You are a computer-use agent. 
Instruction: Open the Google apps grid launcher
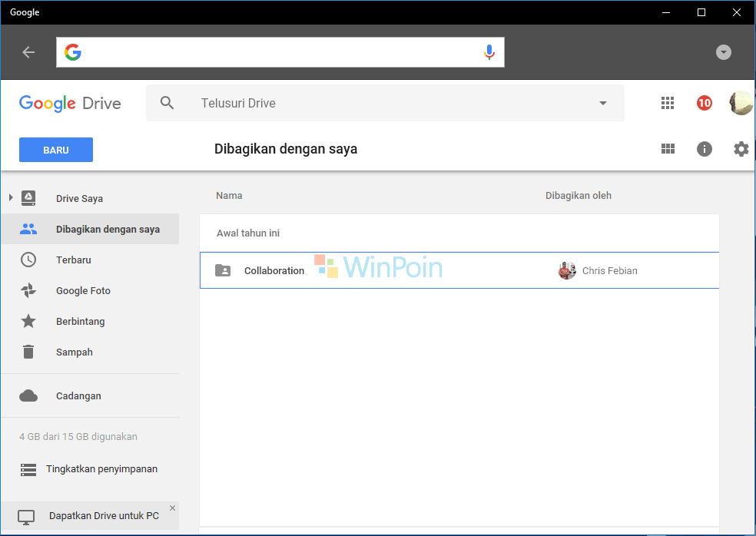tap(667, 102)
